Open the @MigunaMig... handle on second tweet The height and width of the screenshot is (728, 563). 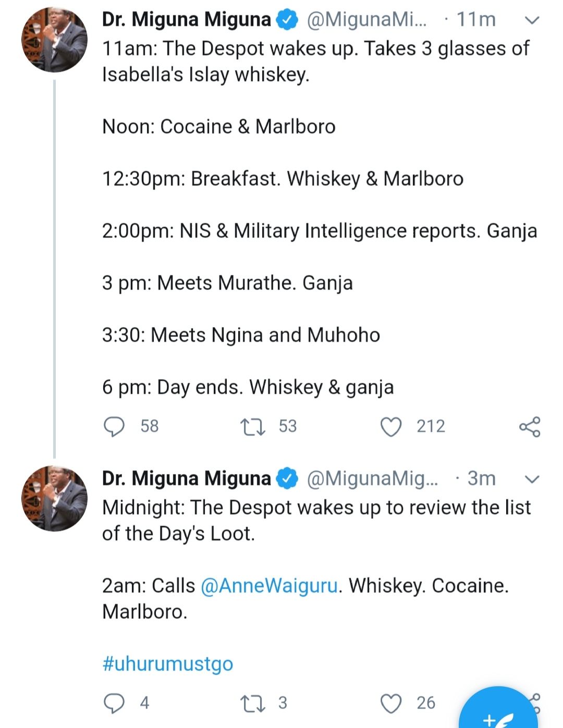tap(372, 478)
